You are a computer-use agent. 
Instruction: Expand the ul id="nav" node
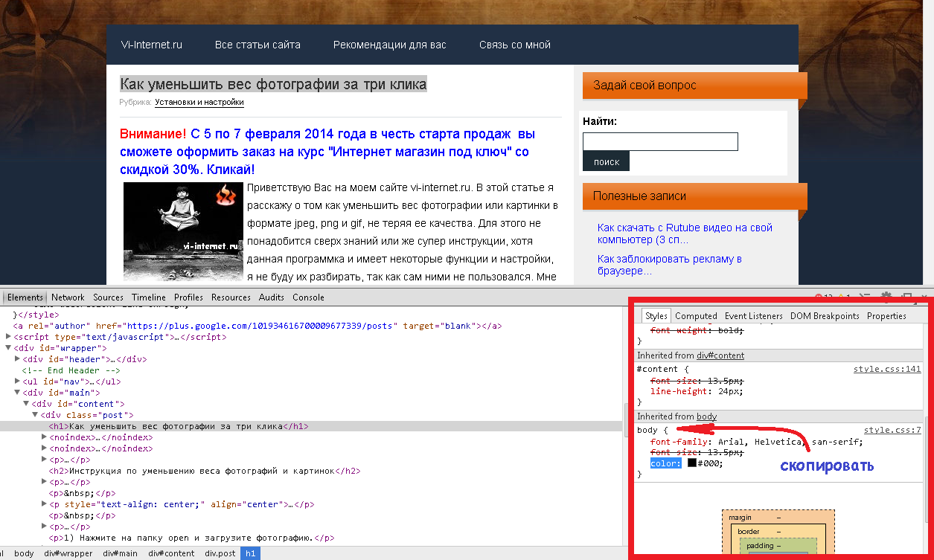18,382
